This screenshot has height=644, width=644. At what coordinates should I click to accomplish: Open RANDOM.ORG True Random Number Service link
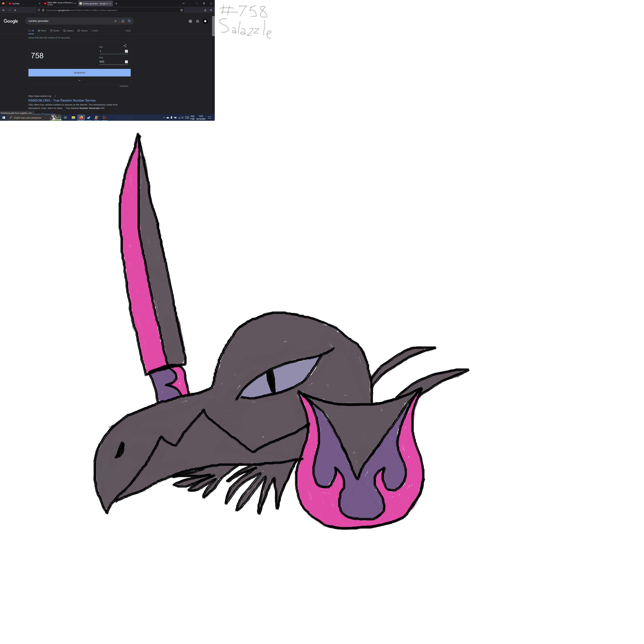62,100
